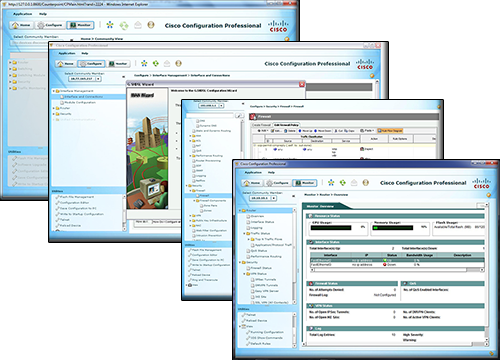Select the Monitor button in the rearmost browser window
The image size is (500, 360).
pyautogui.click(x=80, y=25)
